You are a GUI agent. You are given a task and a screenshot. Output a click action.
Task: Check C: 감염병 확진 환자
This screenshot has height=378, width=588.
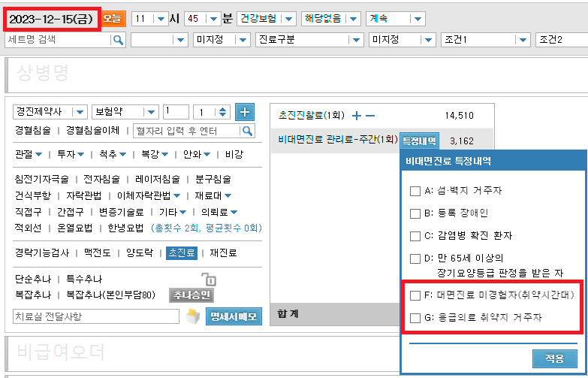point(415,236)
